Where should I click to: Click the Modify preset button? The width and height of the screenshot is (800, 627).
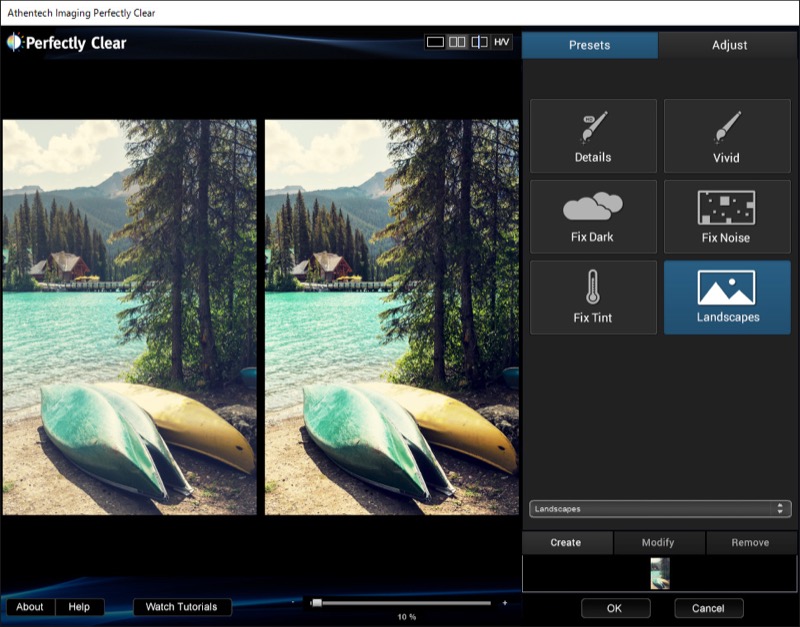[x=658, y=542]
